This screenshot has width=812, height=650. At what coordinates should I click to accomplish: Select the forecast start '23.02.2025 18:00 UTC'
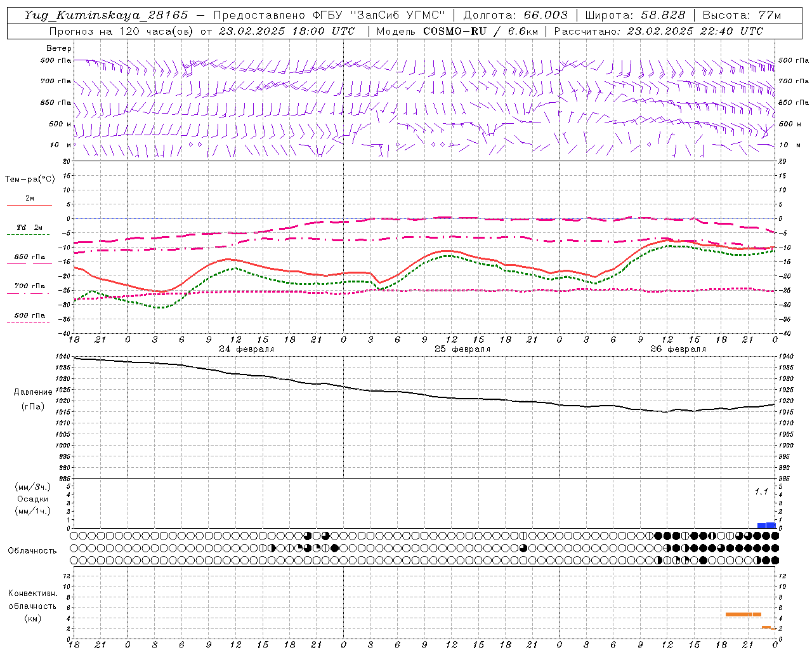point(286,31)
